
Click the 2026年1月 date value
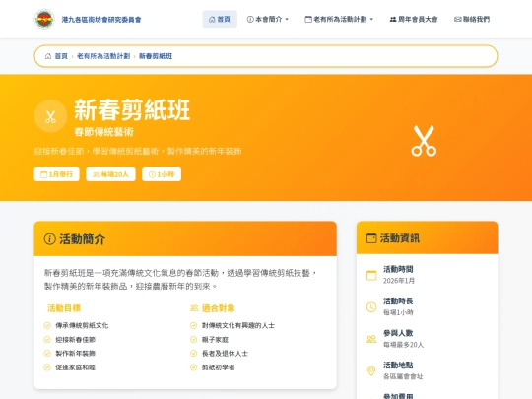point(399,281)
